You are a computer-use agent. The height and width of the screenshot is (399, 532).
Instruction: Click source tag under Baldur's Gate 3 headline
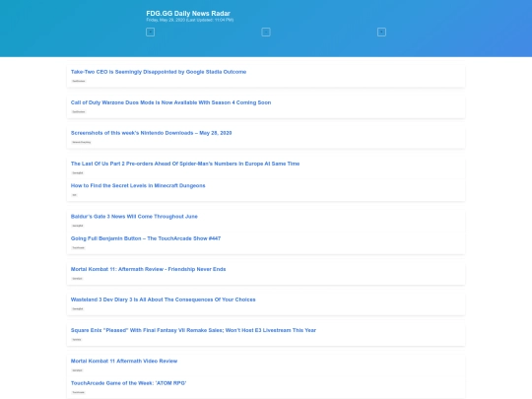(x=78, y=226)
